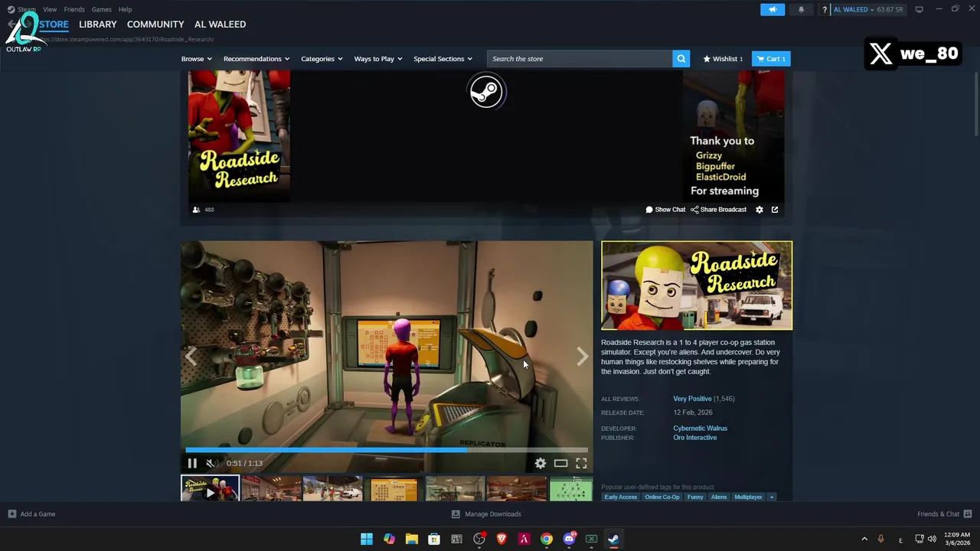Click Steam icon in taskbar
980x551 pixels.
[x=613, y=539]
